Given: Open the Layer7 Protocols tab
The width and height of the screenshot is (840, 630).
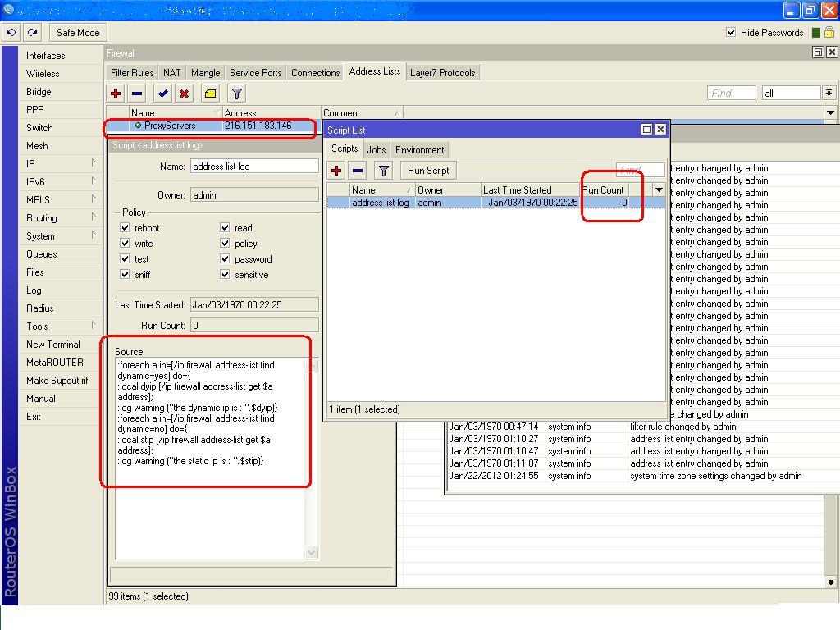Looking at the screenshot, I should (x=442, y=73).
